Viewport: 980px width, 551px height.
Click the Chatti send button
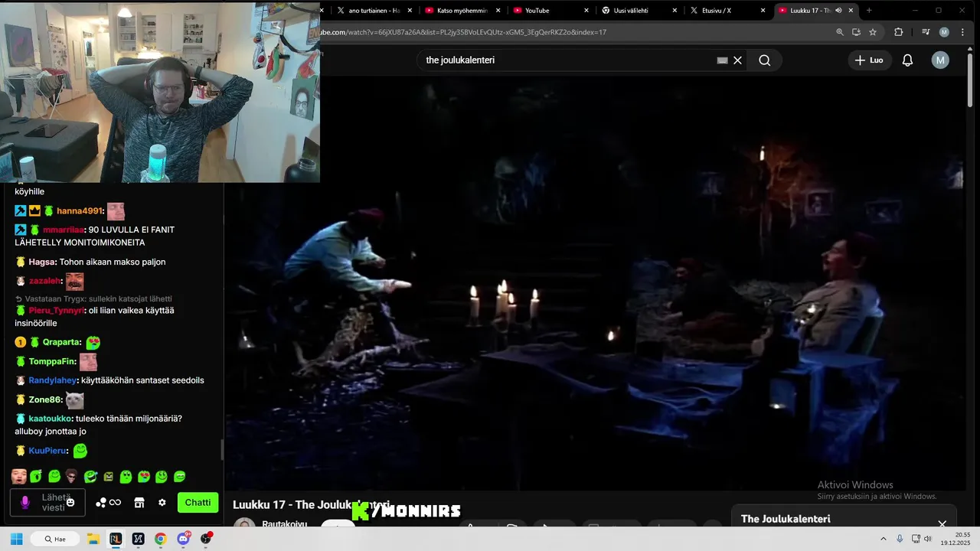[x=198, y=503]
